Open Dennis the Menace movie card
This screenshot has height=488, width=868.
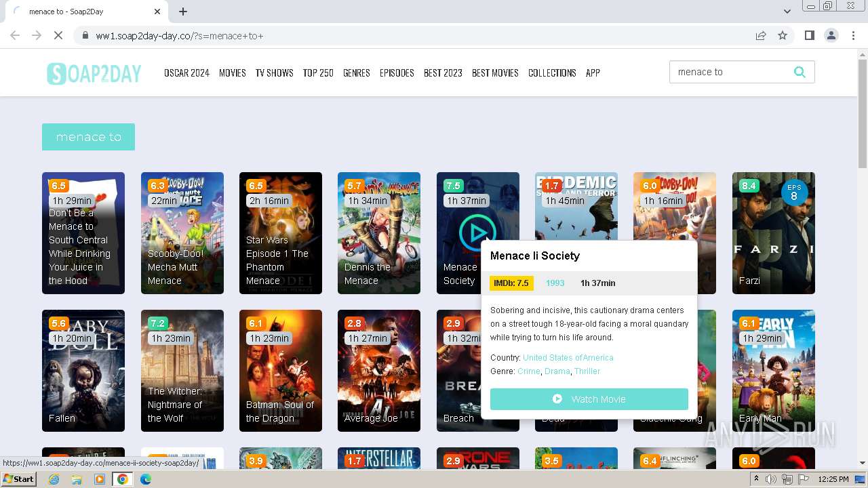point(379,233)
